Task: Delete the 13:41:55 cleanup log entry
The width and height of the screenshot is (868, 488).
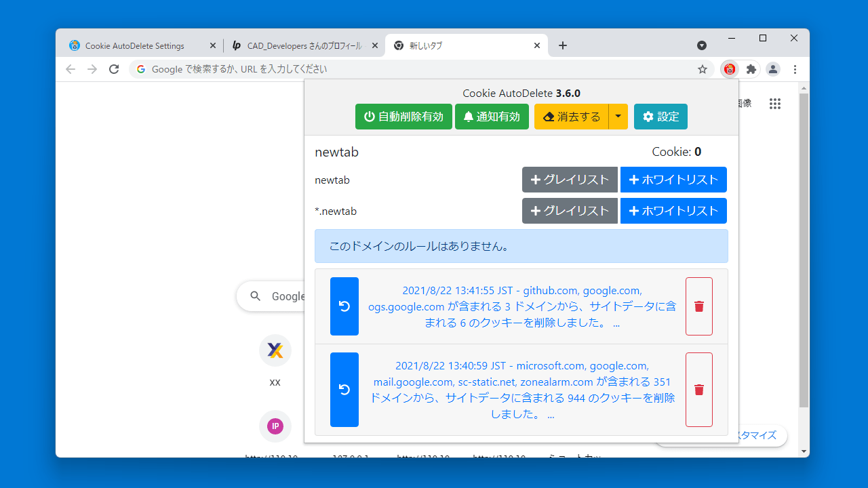Action: 699,306
